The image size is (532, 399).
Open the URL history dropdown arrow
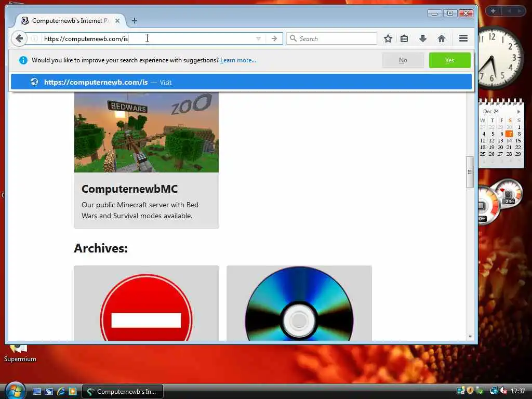tap(258, 38)
